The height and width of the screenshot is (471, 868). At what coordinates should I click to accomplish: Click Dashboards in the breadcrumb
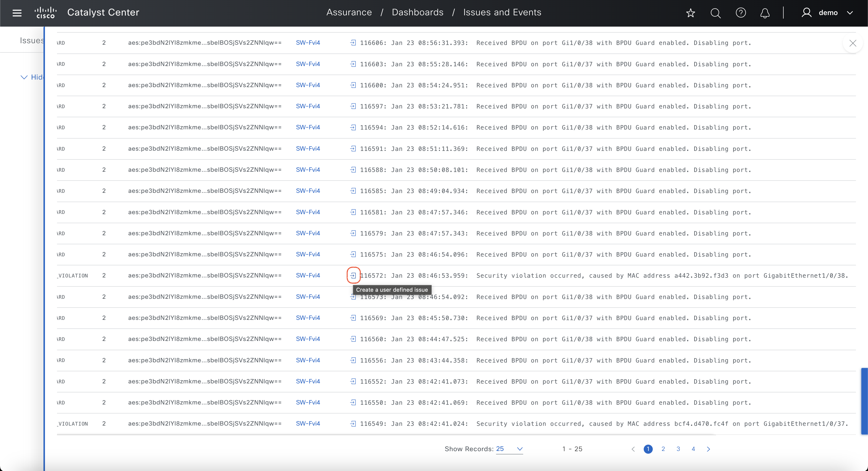[x=417, y=13]
